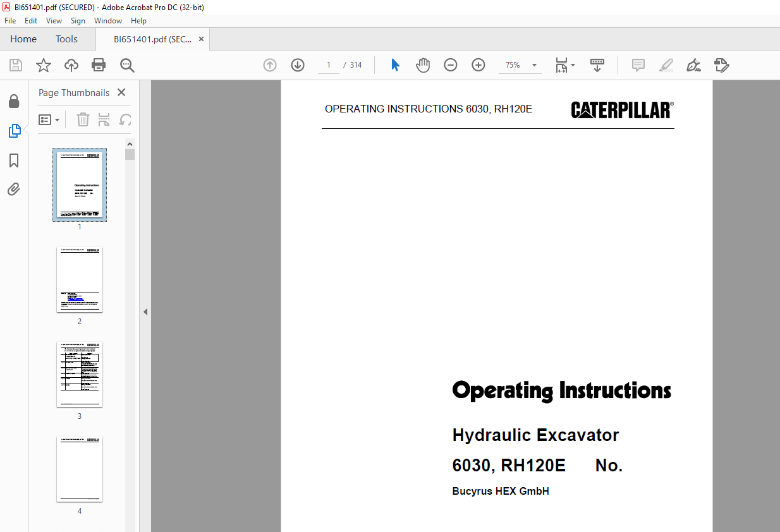Click the 314 total pages label

pyautogui.click(x=356, y=65)
